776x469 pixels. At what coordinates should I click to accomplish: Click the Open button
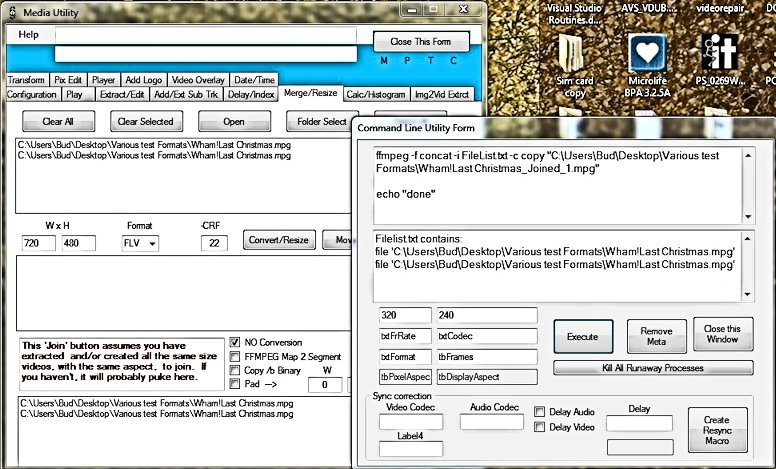[234, 121]
